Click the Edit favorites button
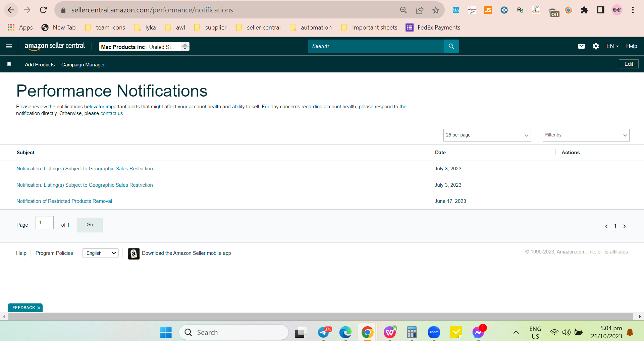The width and height of the screenshot is (644, 341). pyautogui.click(x=629, y=64)
